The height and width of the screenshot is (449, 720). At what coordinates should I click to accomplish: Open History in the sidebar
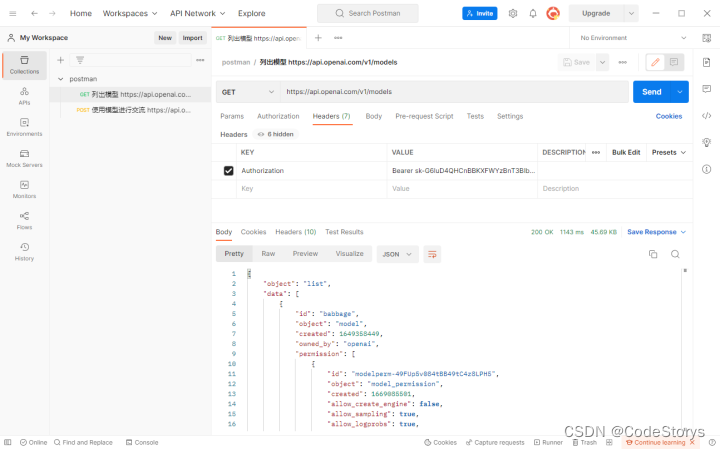click(x=24, y=252)
